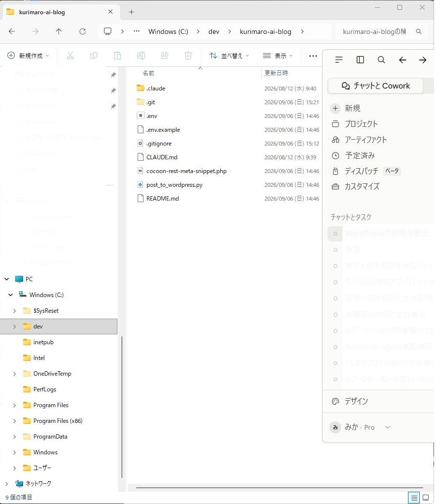Click the Copy icon in Explorer toolbar
This screenshot has width=436, height=504.
(94, 56)
